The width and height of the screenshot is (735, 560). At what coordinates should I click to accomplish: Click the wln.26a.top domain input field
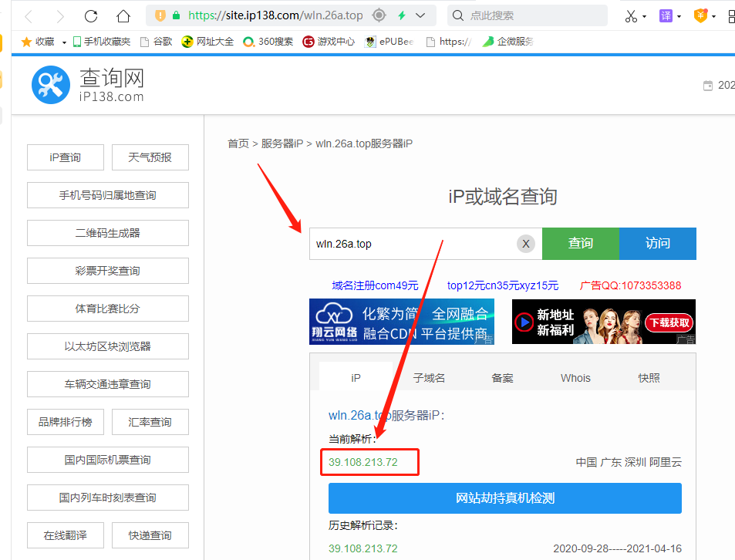413,244
